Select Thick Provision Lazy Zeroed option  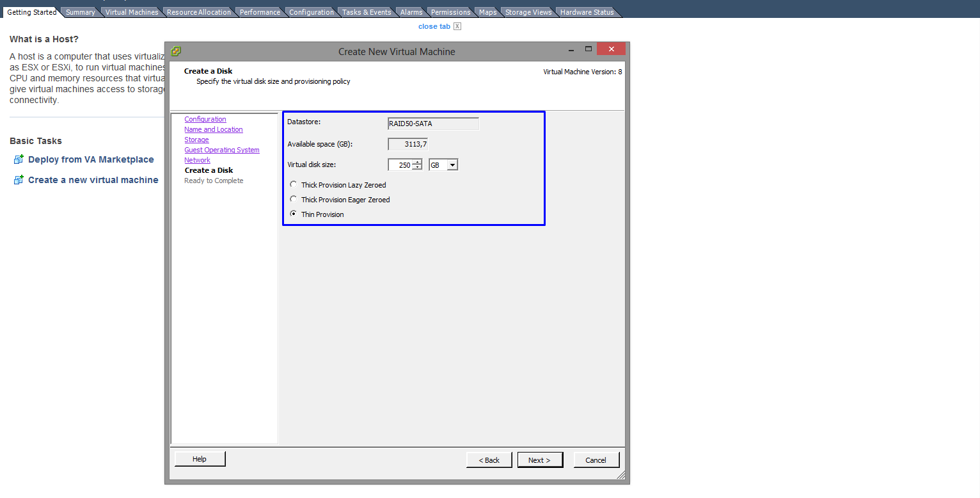pos(294,185)
